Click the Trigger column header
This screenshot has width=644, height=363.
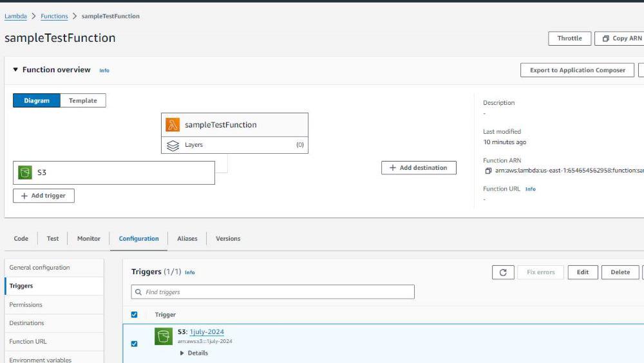point(165,315)
